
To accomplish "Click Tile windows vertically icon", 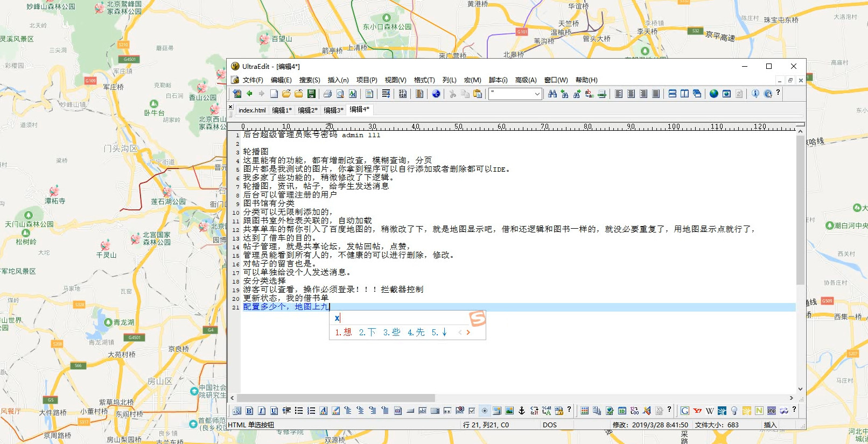I will (685, 94).
